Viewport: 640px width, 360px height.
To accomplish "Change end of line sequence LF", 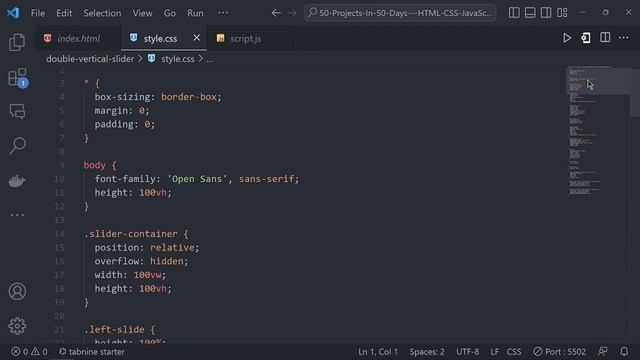I will tap(494, 351).
